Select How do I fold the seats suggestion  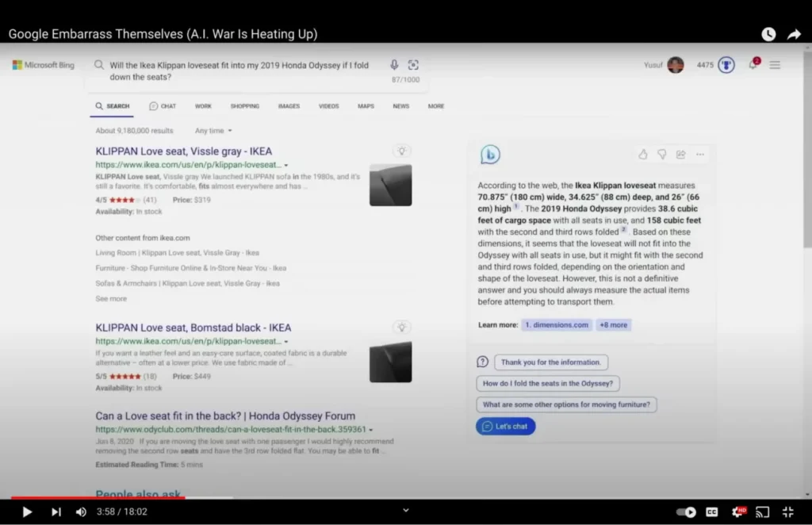click(x=547, y=384)
